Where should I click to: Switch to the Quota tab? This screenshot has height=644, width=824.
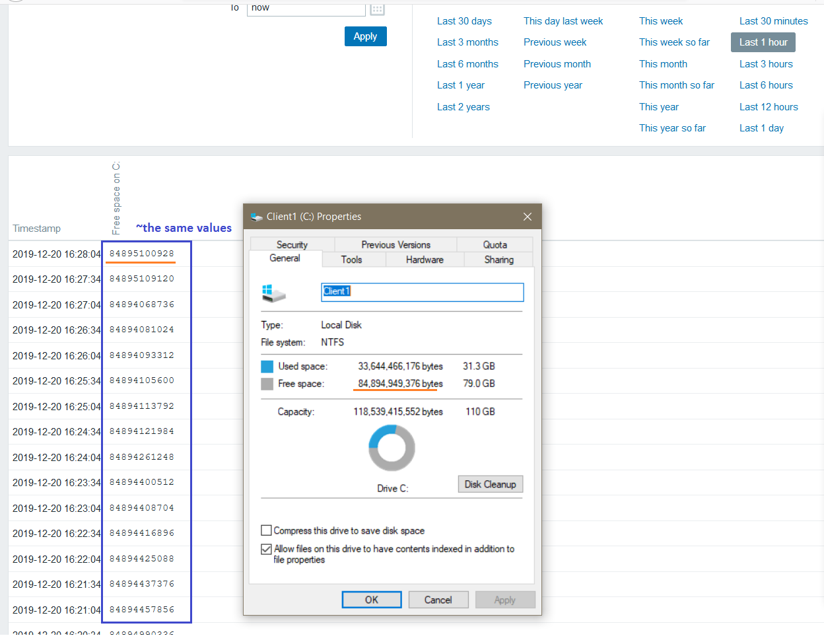(x=495, y=244)
